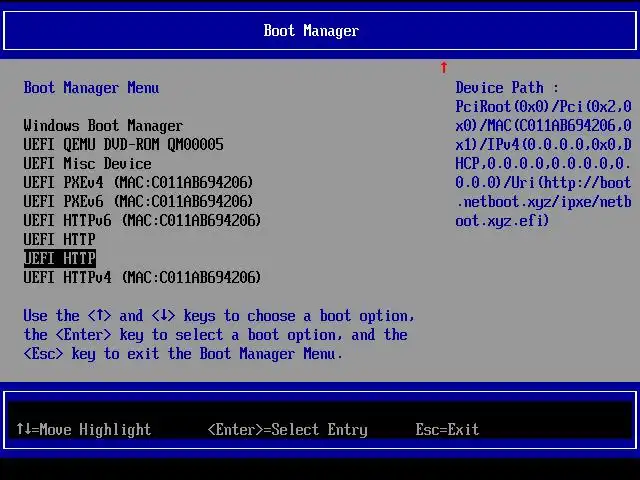Pick the UEFI PXEv6 boot option
Screen dimensions: 640x480
tap(138, 201)
